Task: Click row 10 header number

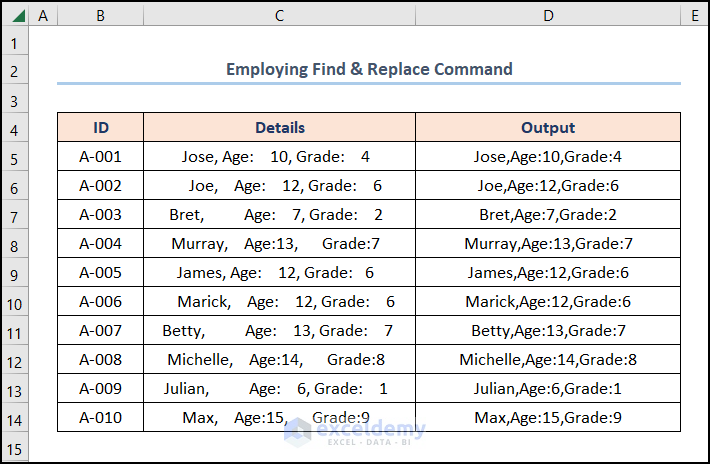Action: pyautogui.click(x=14, y=302)
